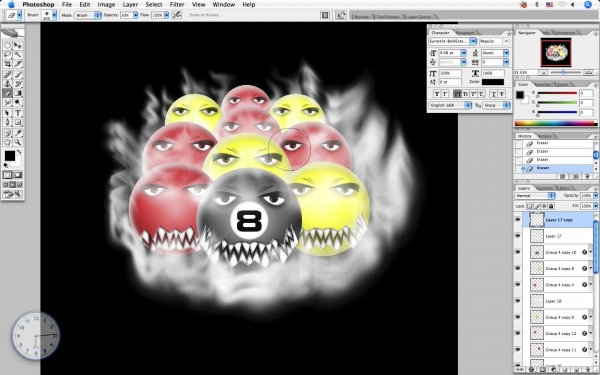Image resolution: width=600 pixels, height=375 pixels.
Task: Select the Crop tool
Action: click(x=8, y=64)
